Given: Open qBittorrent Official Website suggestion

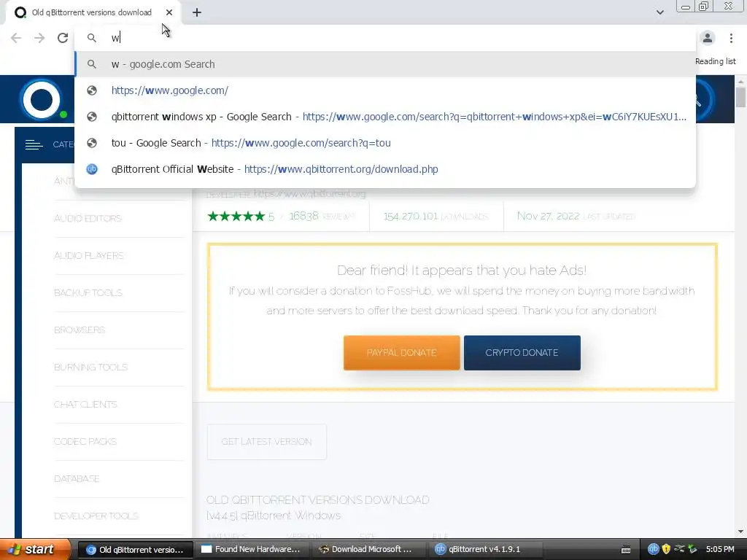Looking at the screenshot, I should click(385, 169).
